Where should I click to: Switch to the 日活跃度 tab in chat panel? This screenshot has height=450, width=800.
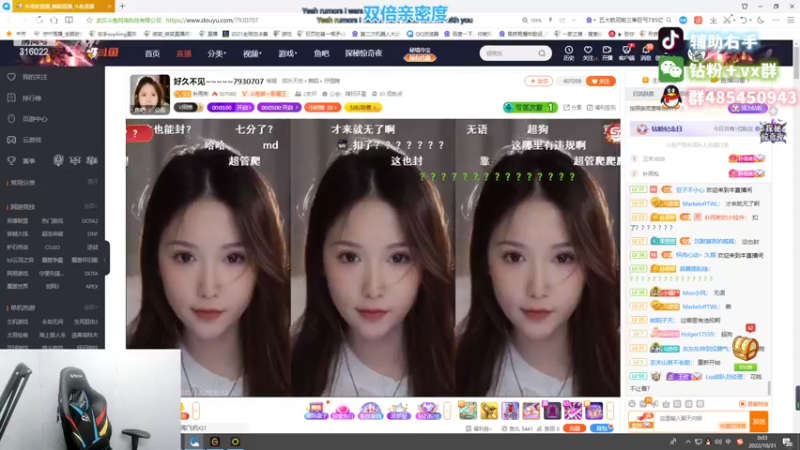coord(643,94)
